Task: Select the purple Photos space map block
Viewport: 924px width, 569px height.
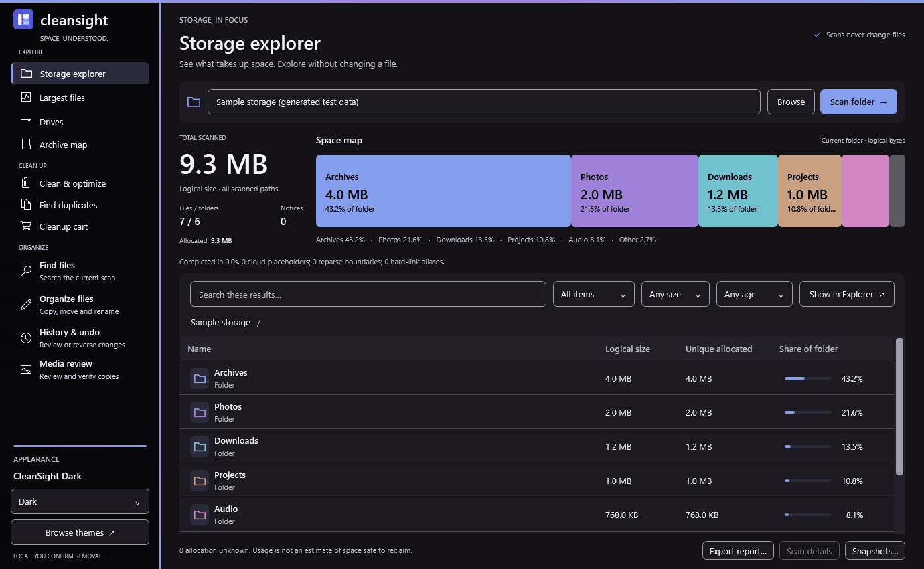Action: [635, 191]
